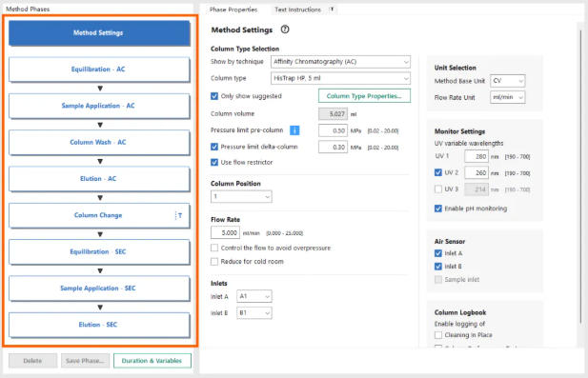Enable the UV 3 wavelength checkbox

click(438, 189)
